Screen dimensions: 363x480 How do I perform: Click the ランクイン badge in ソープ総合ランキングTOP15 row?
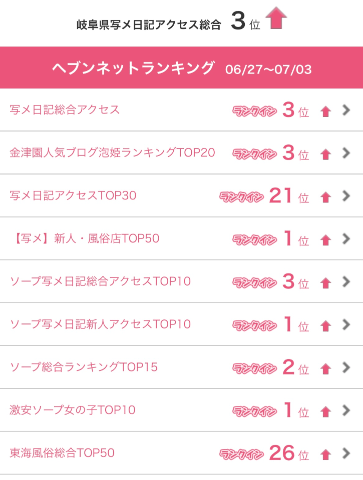(255, 368)
